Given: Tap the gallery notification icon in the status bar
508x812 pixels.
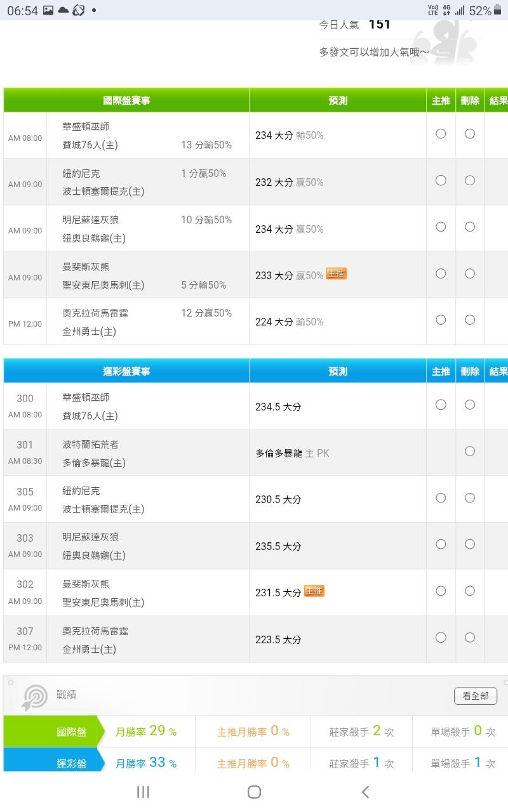Looking at the screenshot, I should [x=48, y=10].
